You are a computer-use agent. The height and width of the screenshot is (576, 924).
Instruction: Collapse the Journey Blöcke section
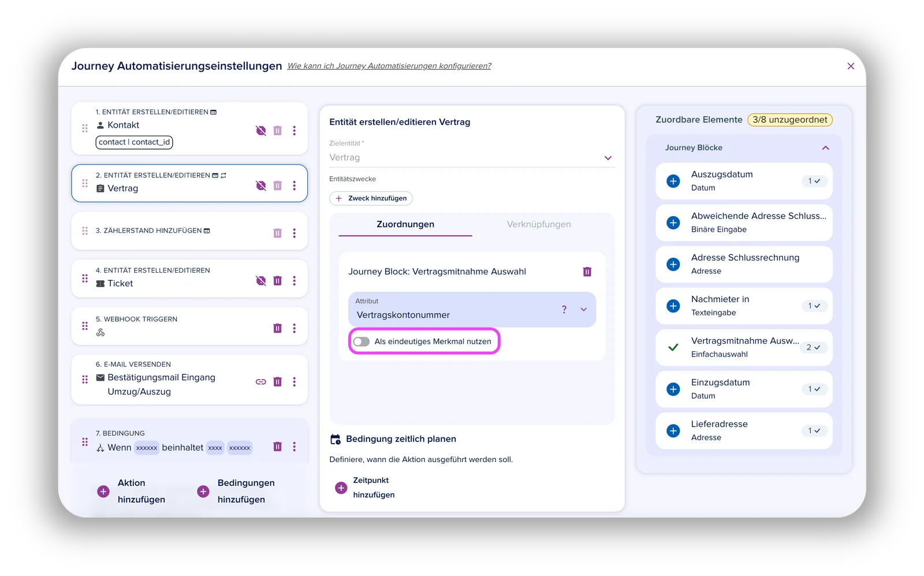coord(825,148)
